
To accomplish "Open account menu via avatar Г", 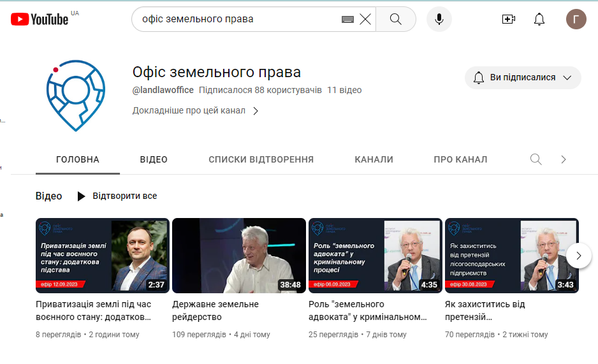I will click(x=576, y=19).
